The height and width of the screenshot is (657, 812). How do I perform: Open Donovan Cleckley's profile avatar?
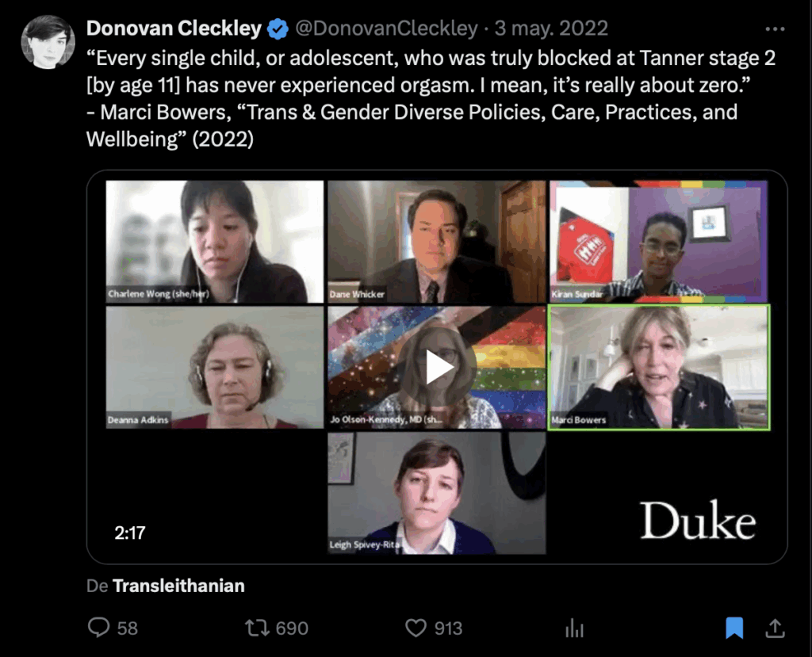tap(48, 42)
